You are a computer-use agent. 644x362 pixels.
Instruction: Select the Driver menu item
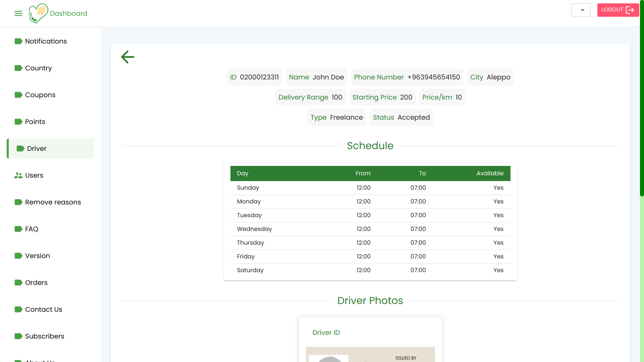pyautogui.click(x=50, y=148)
